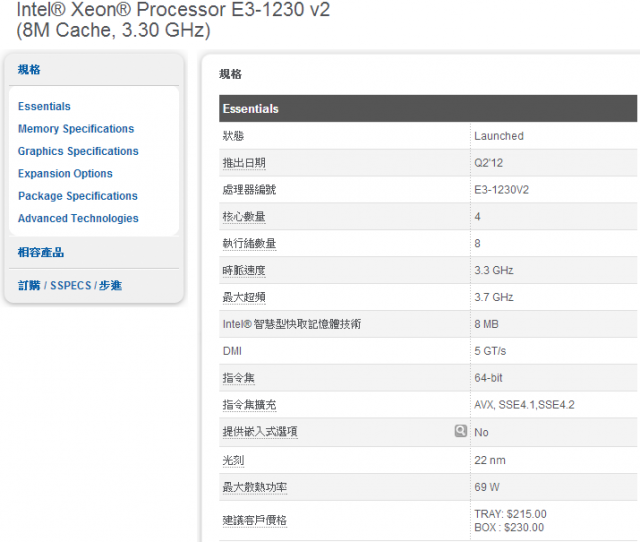This screenshot has height=542, width=640.
Task: Select the Launched status value
Action: (x=499, y=136)
